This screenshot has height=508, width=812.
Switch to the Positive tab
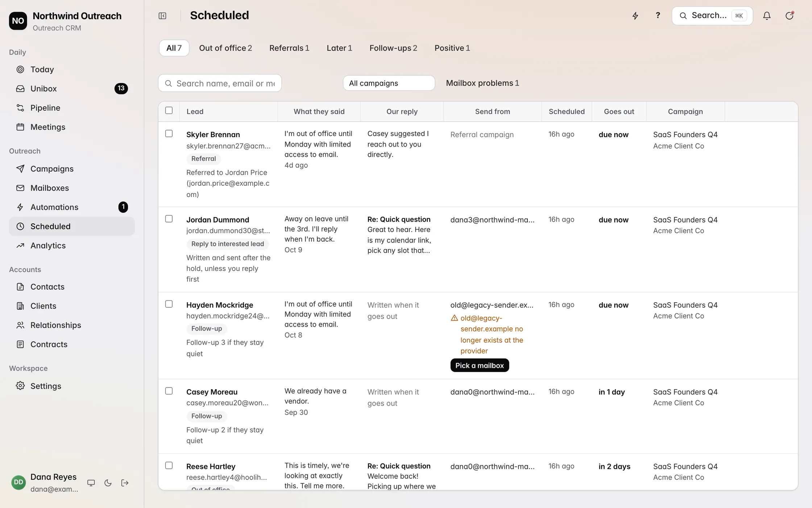(x=452, y=48)
